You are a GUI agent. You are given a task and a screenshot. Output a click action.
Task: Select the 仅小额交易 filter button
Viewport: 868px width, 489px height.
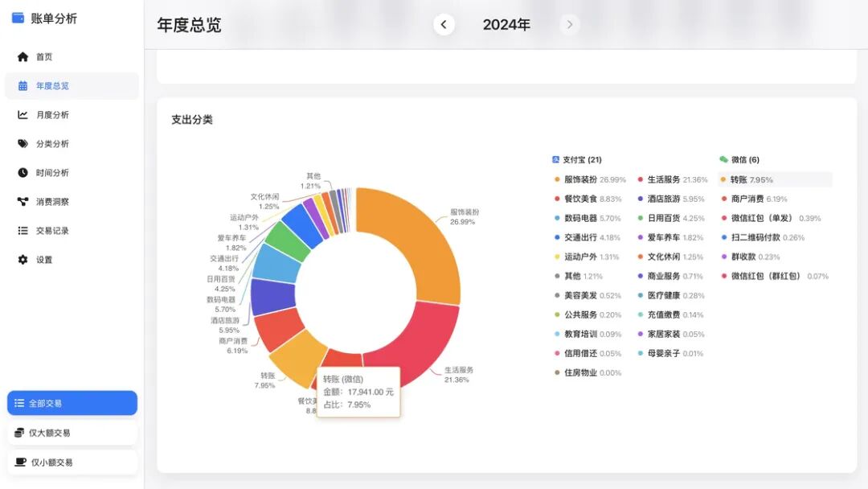coord(72,462)
